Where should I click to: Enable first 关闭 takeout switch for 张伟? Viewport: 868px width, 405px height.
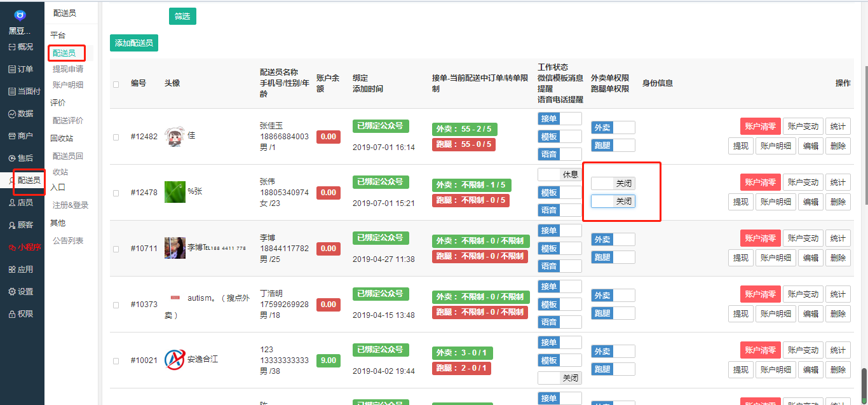pos(613,183)
